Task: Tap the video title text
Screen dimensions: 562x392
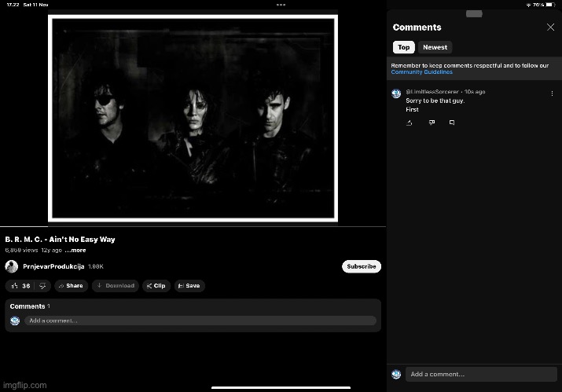Action: [60, 240]
